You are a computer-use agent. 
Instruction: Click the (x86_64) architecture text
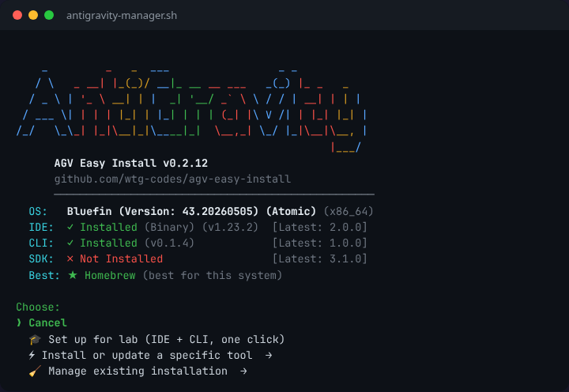349,211
